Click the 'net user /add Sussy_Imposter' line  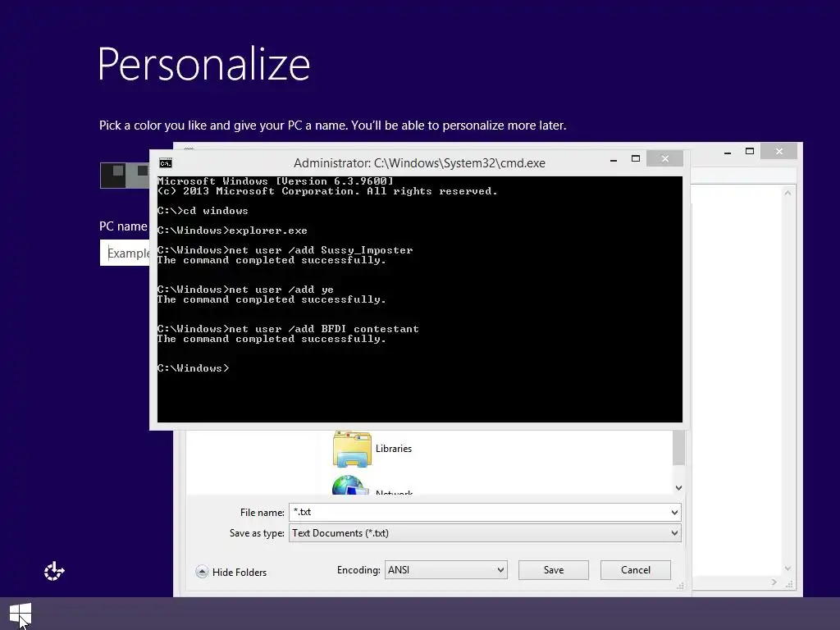coord(285,250)
